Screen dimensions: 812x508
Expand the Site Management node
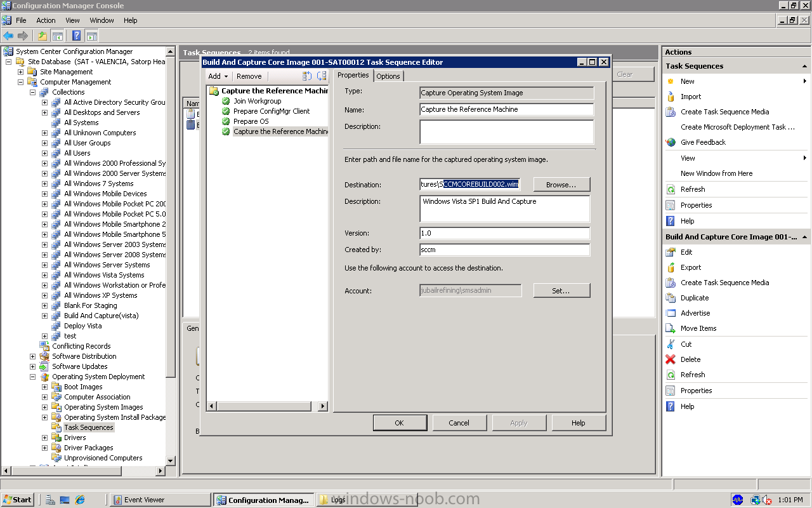point(21,72)
